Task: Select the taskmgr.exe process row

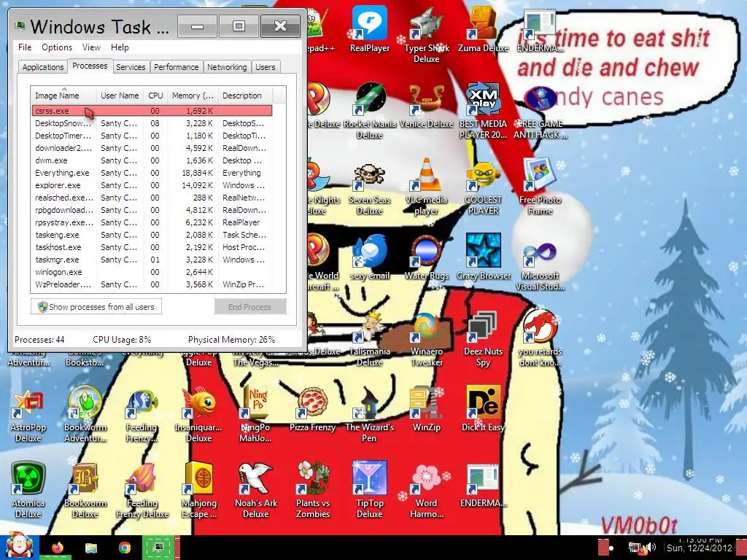Action: coord(152,260)
